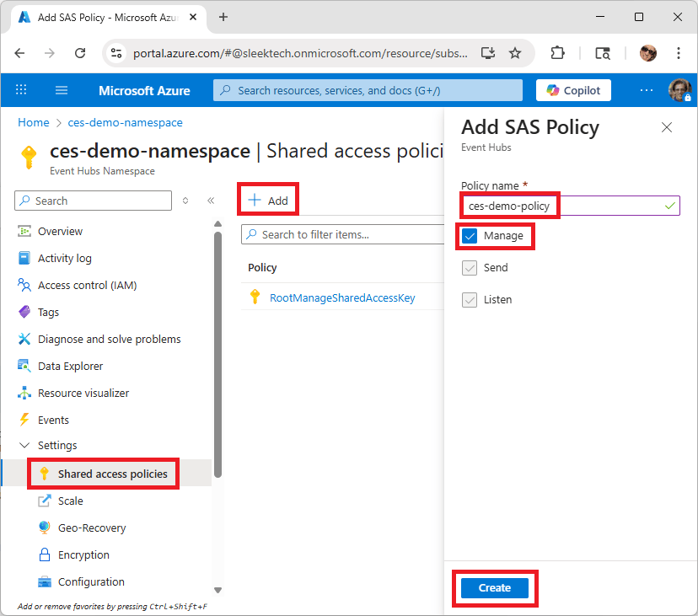Close the Add SAS Policy panel
Viewport: 698px width, 616px height.
click(x=667, y=127)
